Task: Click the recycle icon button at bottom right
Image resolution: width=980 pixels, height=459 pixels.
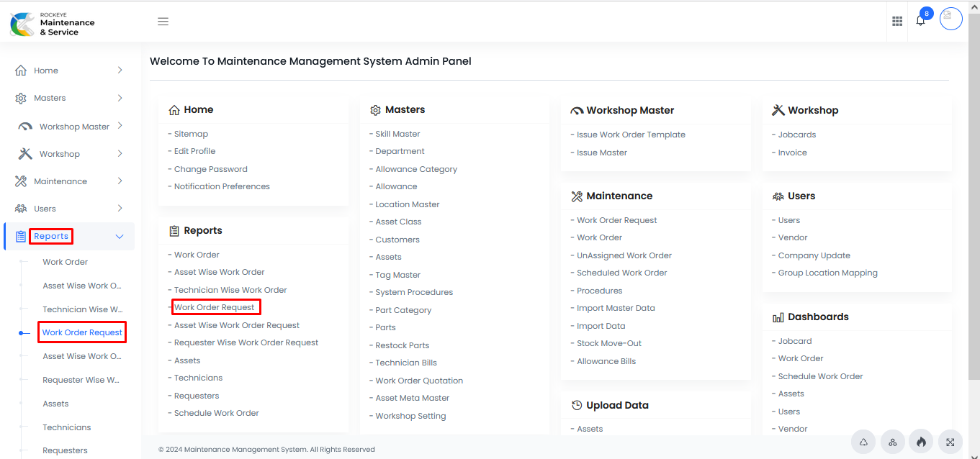Action: coord(863,442)
